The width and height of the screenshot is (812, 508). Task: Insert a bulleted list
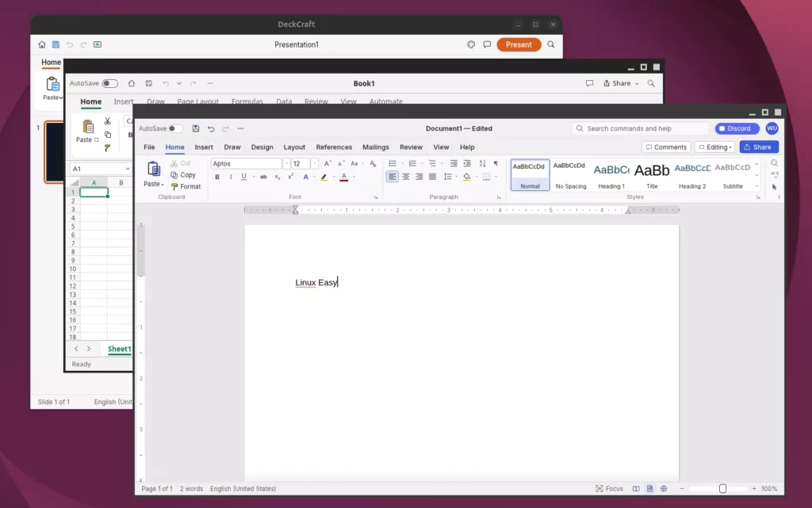pyautogui.click(x=393, y=163)
